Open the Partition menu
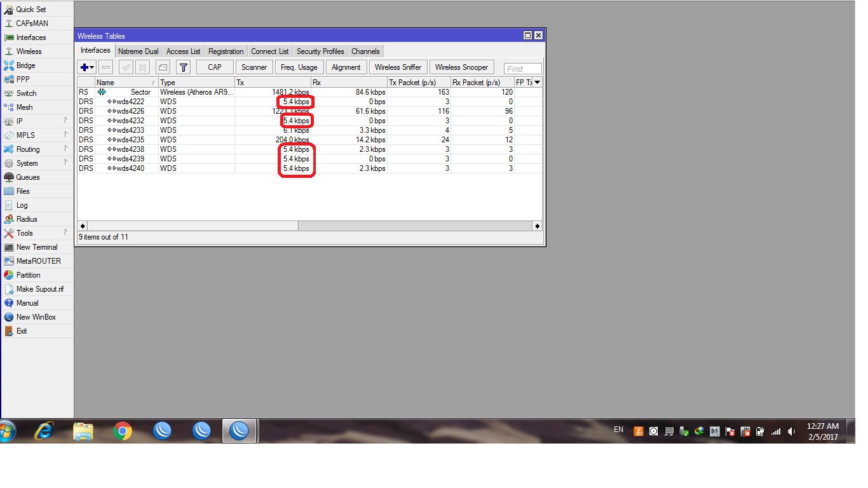 [28, 275]
